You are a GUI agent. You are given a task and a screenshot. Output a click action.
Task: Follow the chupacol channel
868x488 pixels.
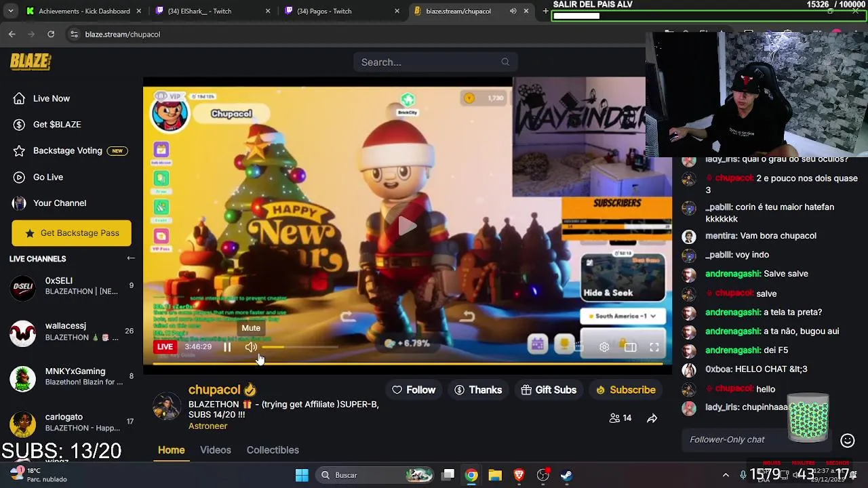[414, 390]
